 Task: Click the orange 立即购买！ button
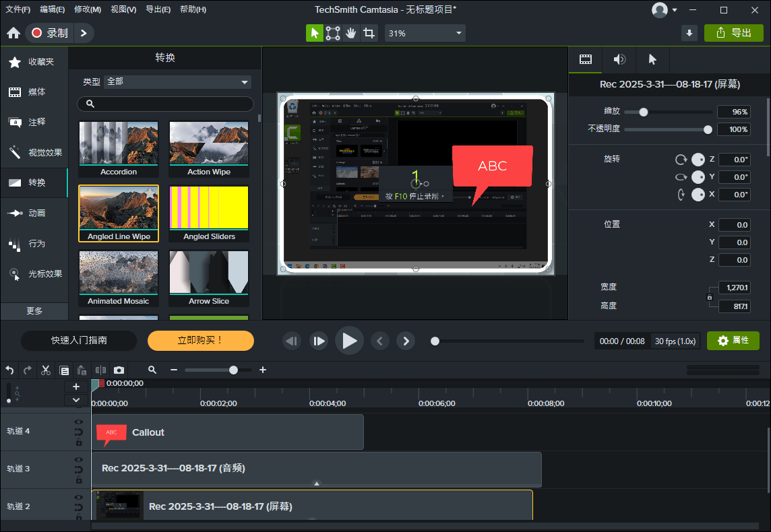pyautogui.click(x=201, y=341)
